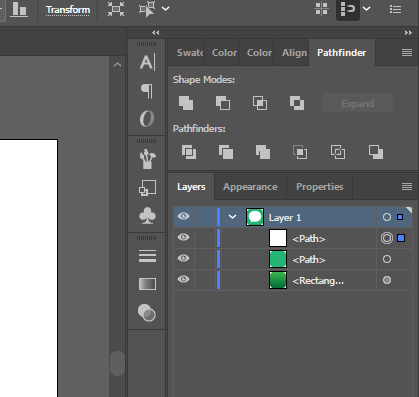Collapse Layer 1 with its chevron
This screenshot has width=419, height=397.
[x=232, y=217]
